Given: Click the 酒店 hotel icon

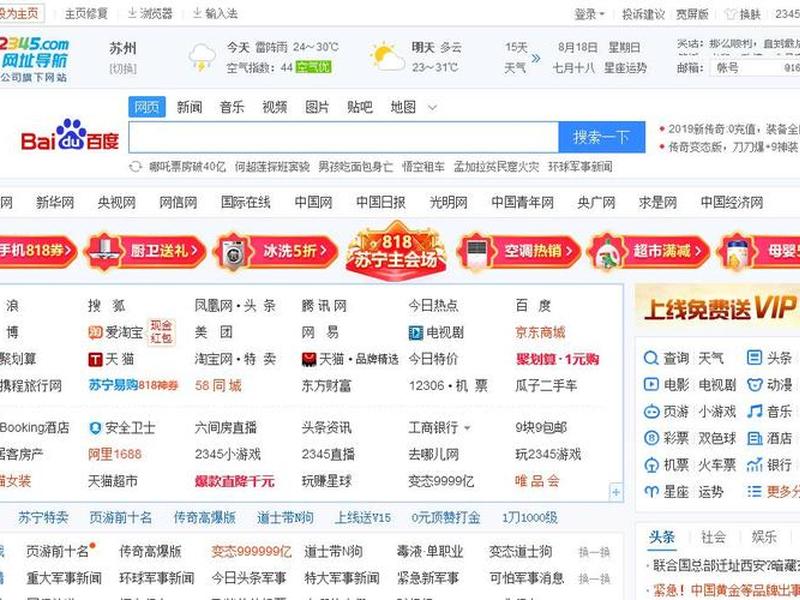Looking at the screenshot, I should click(754, 438).
